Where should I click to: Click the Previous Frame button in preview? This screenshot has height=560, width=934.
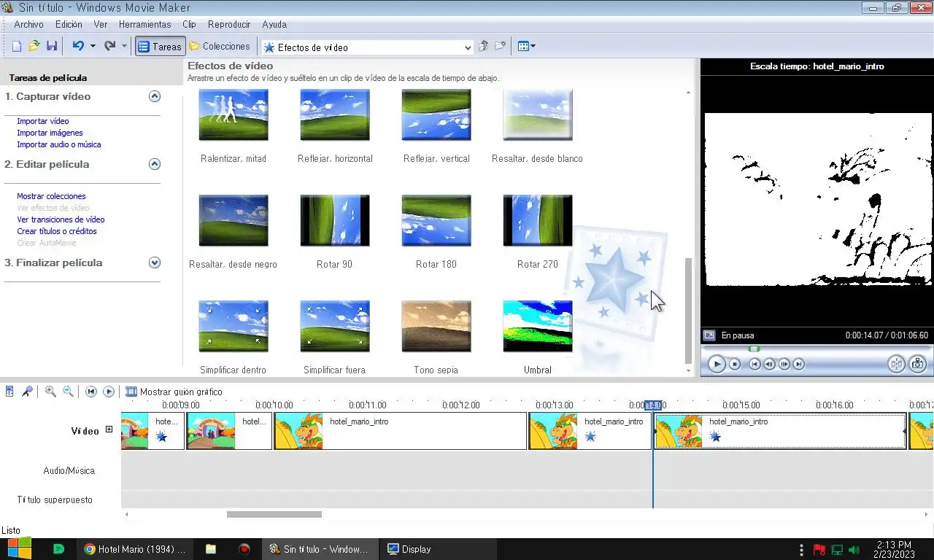click(x=769, y=364)
